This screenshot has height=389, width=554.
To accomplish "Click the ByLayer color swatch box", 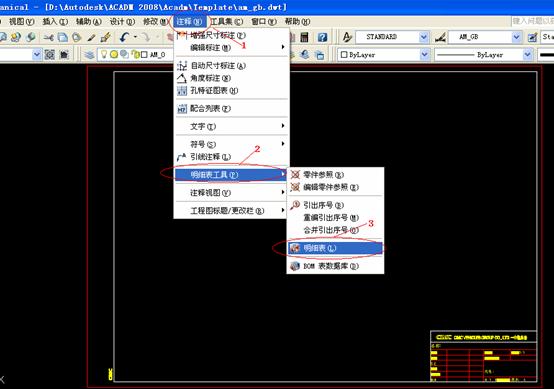I will coord(344,55).
